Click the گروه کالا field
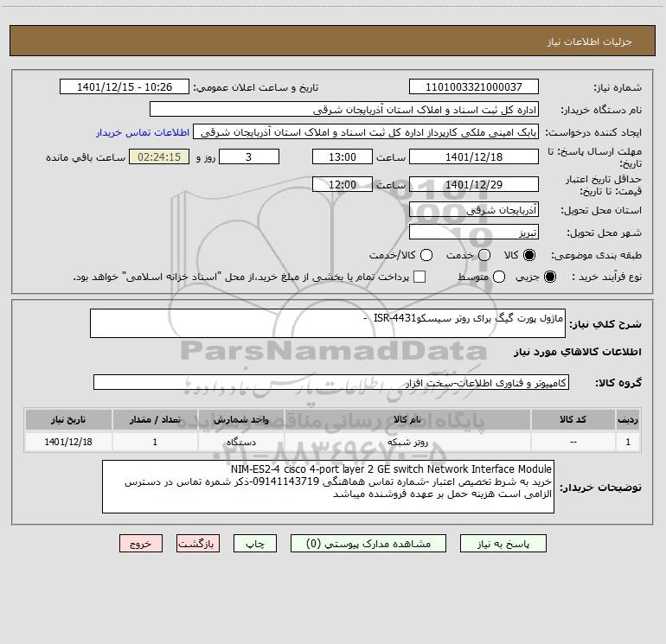This screenshot has height=644, width=666. tap(331, 382)
